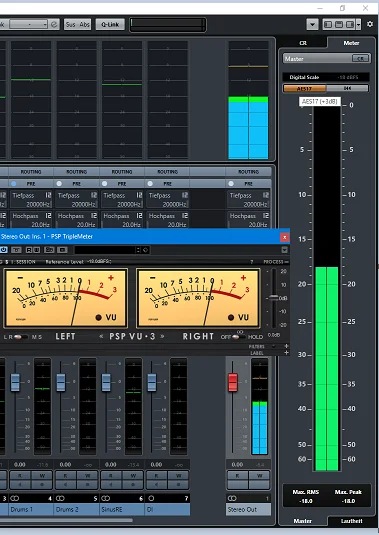The image size is (379, 535).
Task: Click the snapshot camera icon in plugin header
Action: 62,250
